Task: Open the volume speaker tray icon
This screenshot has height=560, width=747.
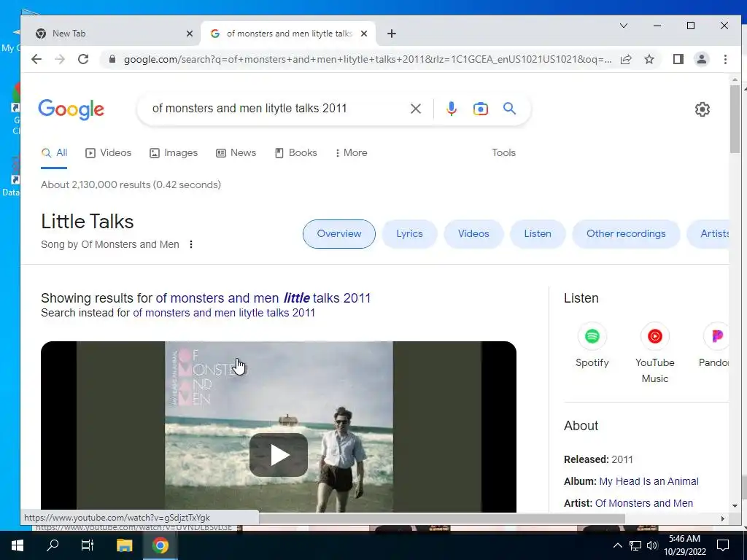Action: [x=652, y=545]
